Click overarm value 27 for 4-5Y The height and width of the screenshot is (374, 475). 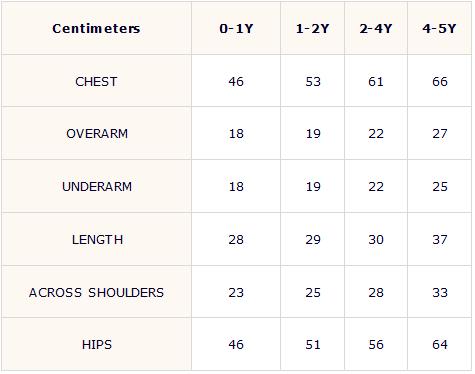pos(440,134)
